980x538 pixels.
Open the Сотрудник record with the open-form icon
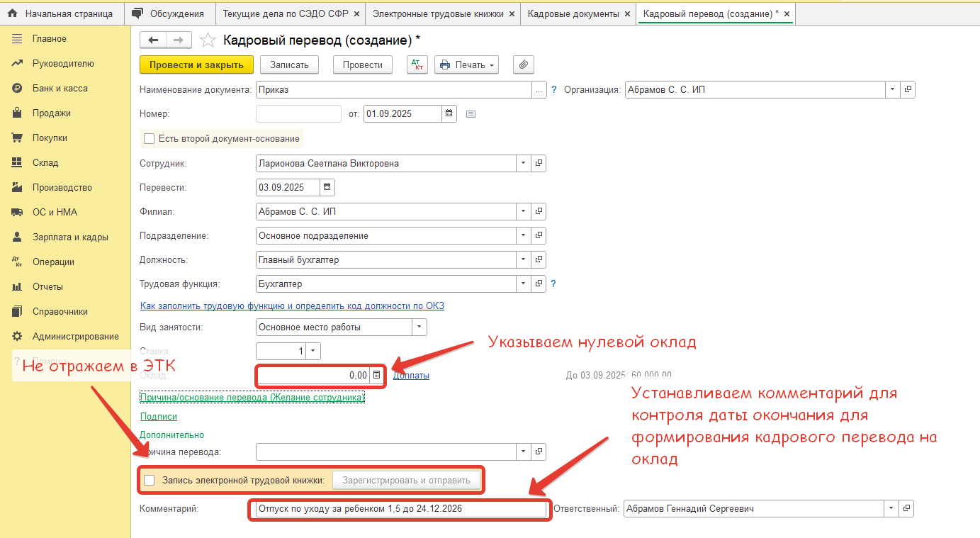click(x=539, y=163)
